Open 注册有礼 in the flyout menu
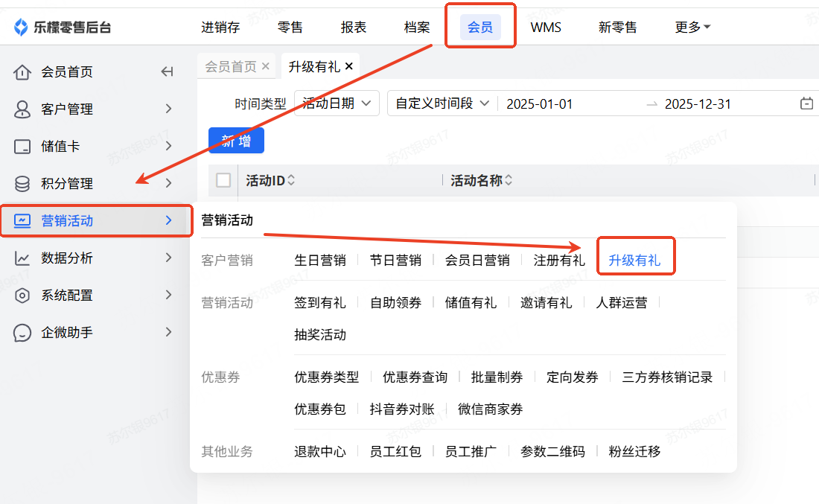This screenshot has height=504, width=819. coord(559,260)
